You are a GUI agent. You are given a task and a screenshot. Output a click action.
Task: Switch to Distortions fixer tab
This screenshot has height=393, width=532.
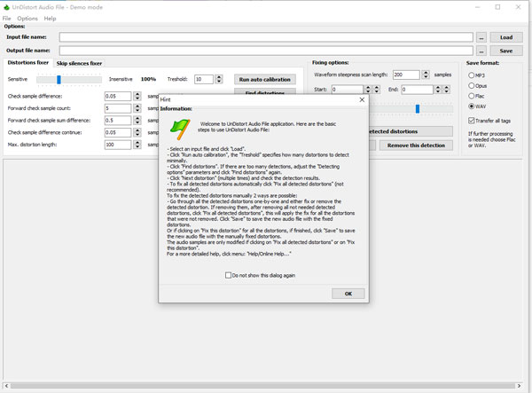[28, 63]
